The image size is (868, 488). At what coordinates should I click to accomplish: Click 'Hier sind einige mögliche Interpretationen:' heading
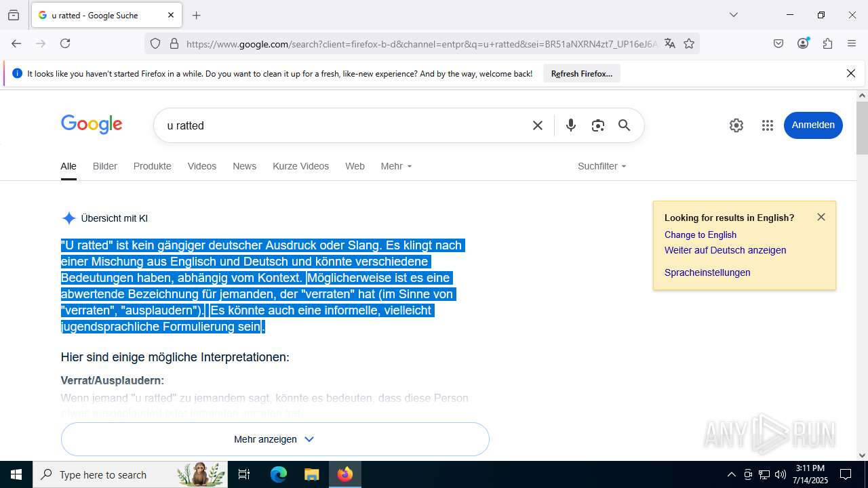pyautogui.click(x=175, y=357)
